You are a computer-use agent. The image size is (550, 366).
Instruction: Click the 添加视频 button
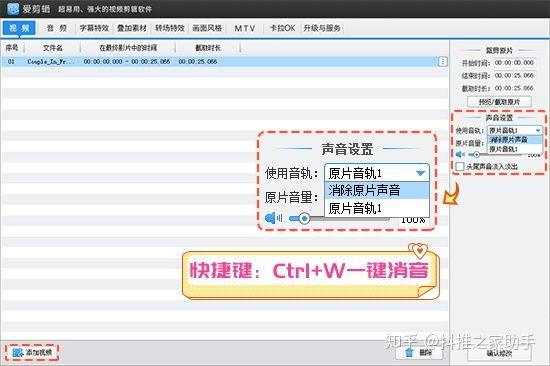[32, 352]
